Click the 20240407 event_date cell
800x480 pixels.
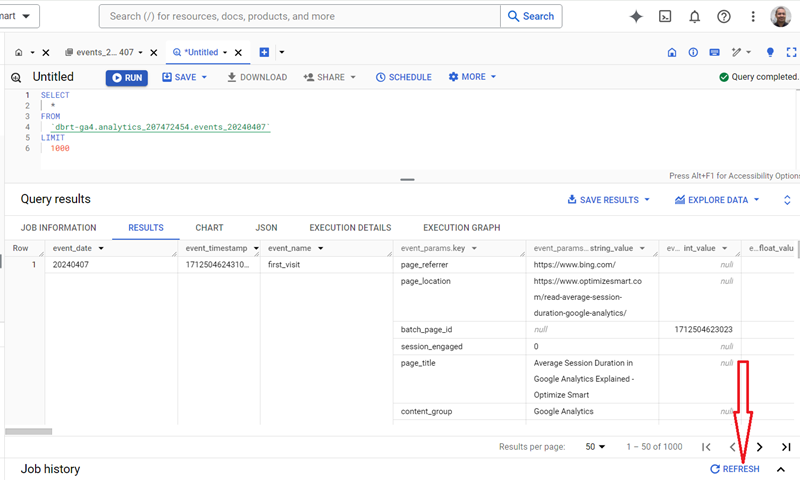[70, 265]
